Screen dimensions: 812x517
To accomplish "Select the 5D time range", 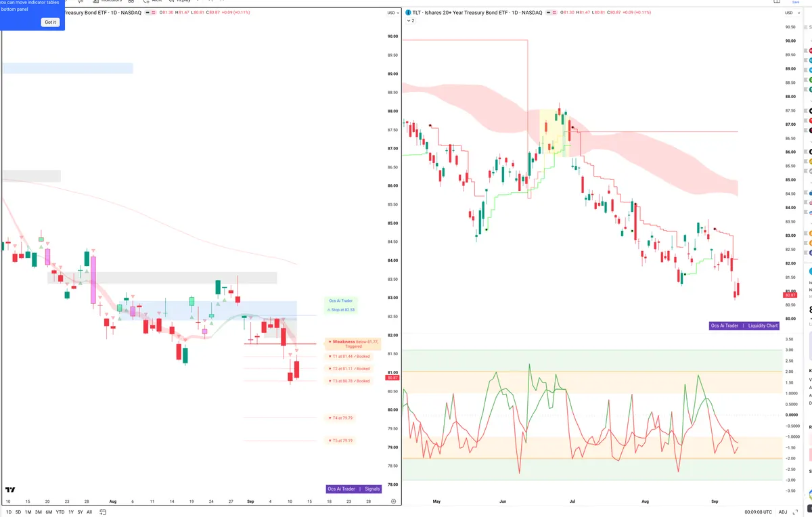I will 18,512.
